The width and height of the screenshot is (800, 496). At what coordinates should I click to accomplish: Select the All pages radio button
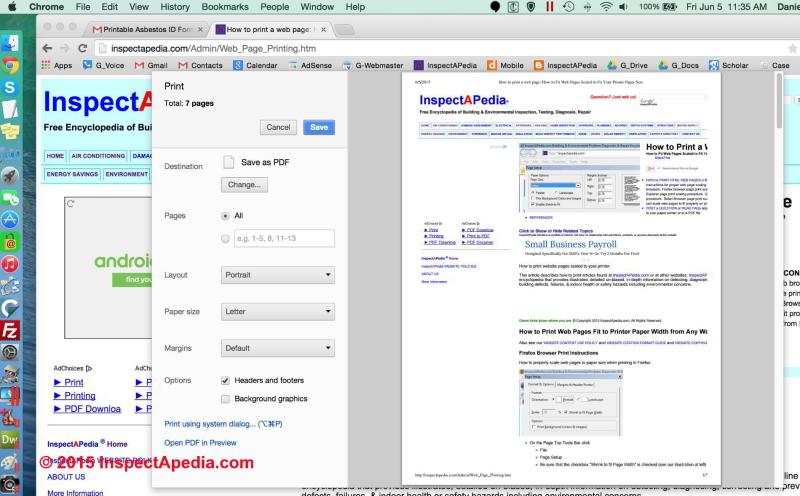tap(225, 216)
